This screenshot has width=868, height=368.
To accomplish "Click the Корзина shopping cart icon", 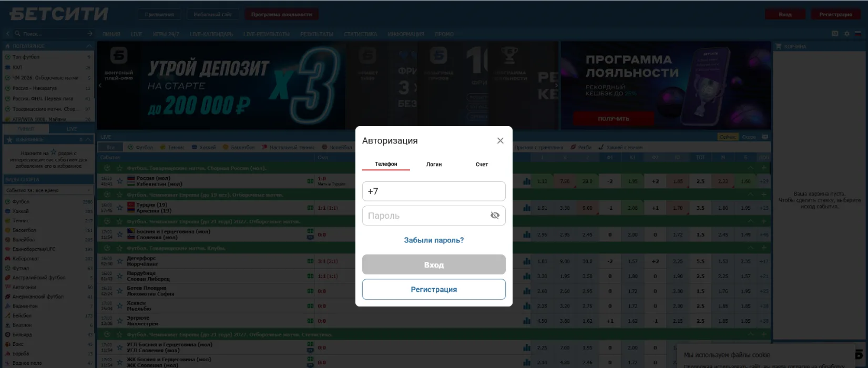I will pos(779,46).
